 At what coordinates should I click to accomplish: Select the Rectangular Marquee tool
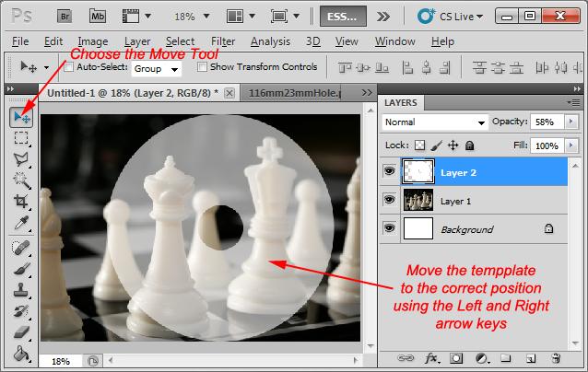click(x=21, y=138)
